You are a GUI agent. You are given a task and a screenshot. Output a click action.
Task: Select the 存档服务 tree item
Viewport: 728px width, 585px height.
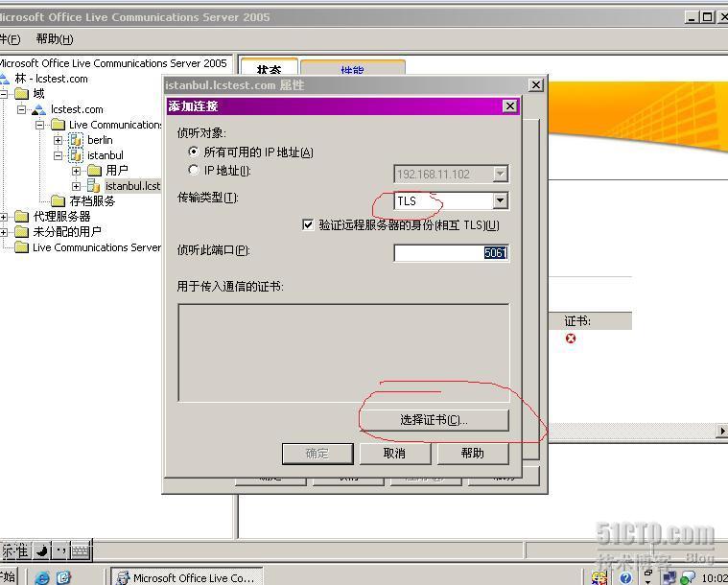coord(92,201)
